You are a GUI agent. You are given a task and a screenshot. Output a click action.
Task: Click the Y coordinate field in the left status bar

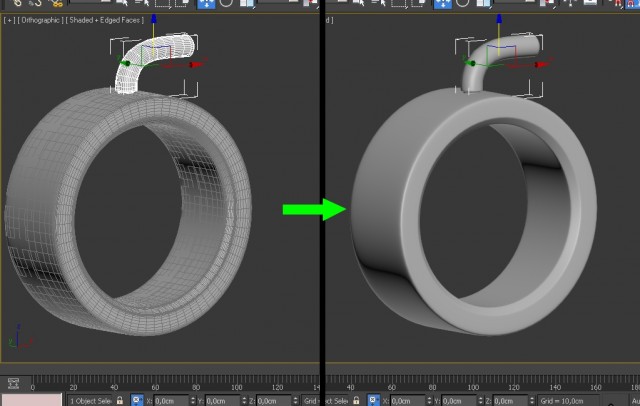pyautogui.click(x=222, y=401)
